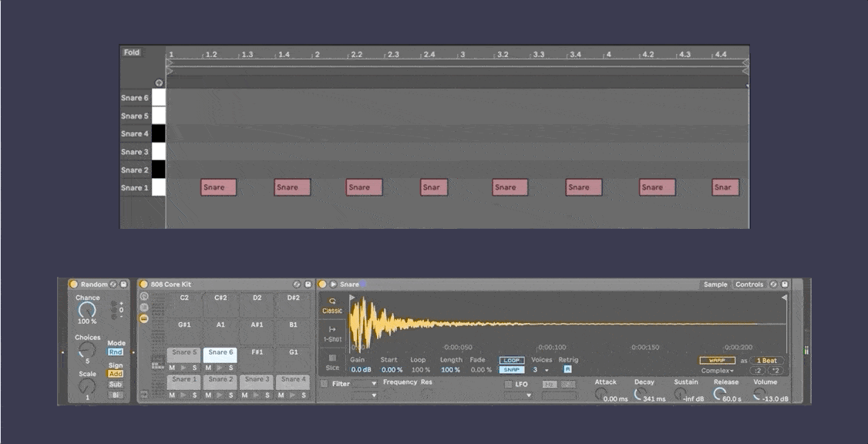Toggle the Retrig R button
868x444 pixels.
pyautogui.click(x=567, y=369)
